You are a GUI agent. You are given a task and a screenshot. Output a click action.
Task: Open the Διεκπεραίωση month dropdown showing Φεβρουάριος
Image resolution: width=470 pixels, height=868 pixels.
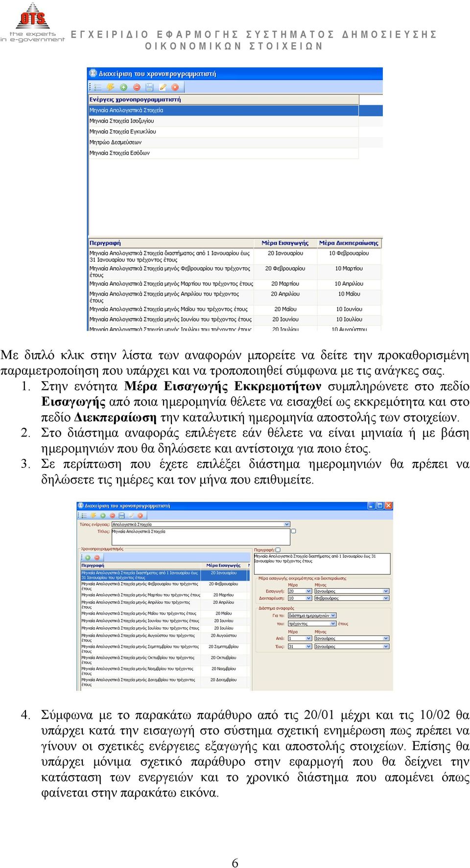[x=386, y=598]
